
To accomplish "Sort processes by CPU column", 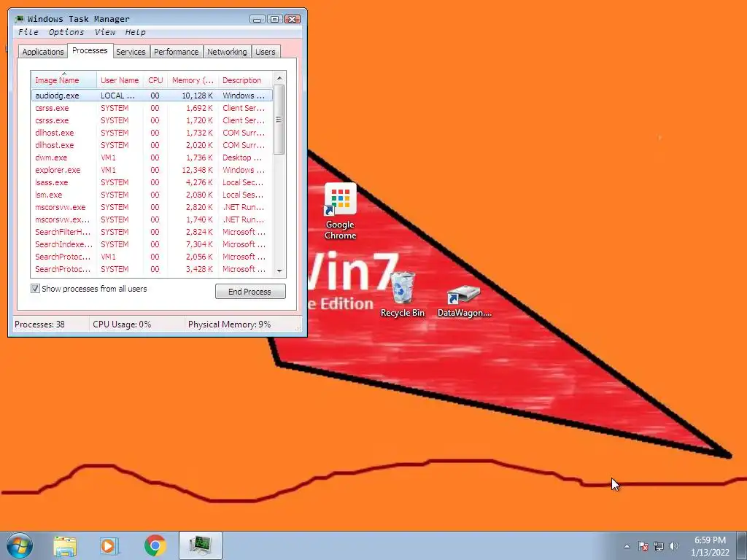I will tap(155, 80).
